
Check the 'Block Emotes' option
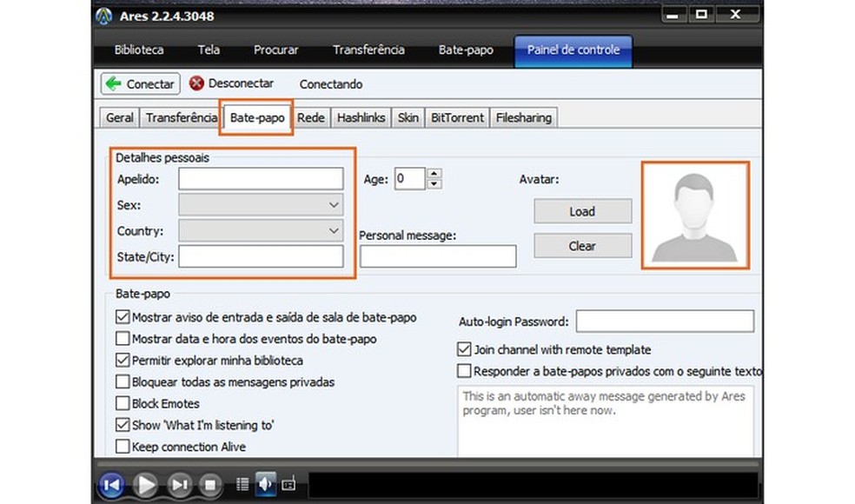(123, 403)
